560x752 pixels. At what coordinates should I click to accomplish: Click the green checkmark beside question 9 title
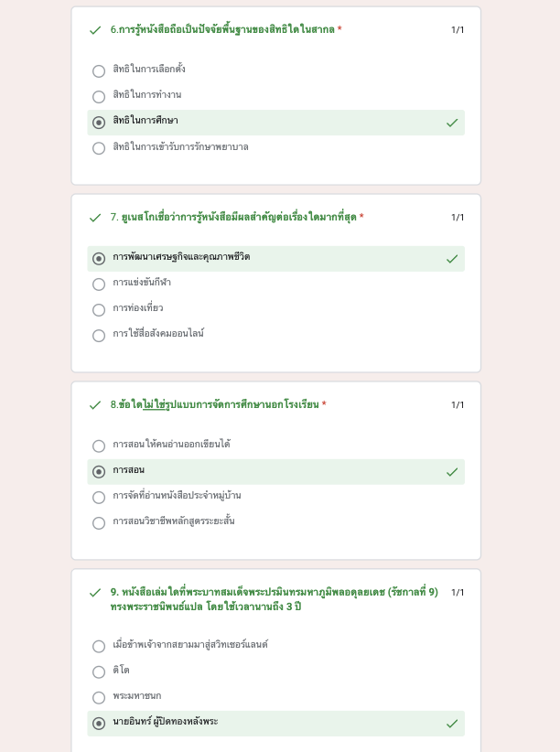(x=95, y=593)
